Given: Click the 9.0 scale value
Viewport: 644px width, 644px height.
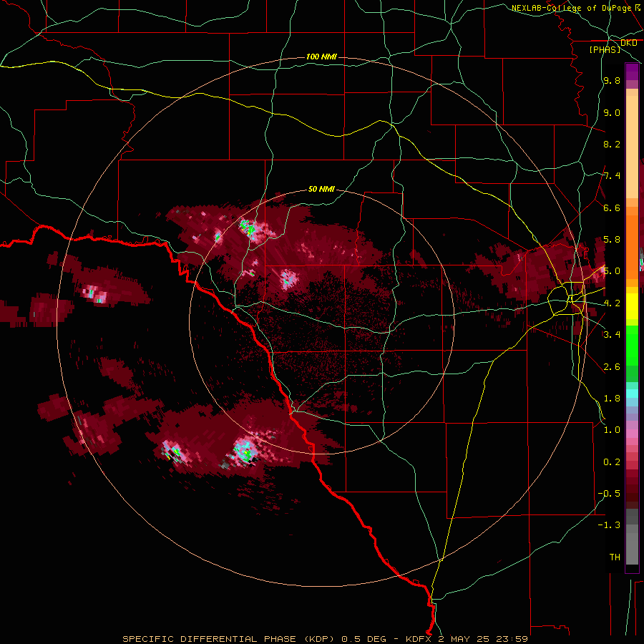Looking at the screenshot, I should click(612, 112).
